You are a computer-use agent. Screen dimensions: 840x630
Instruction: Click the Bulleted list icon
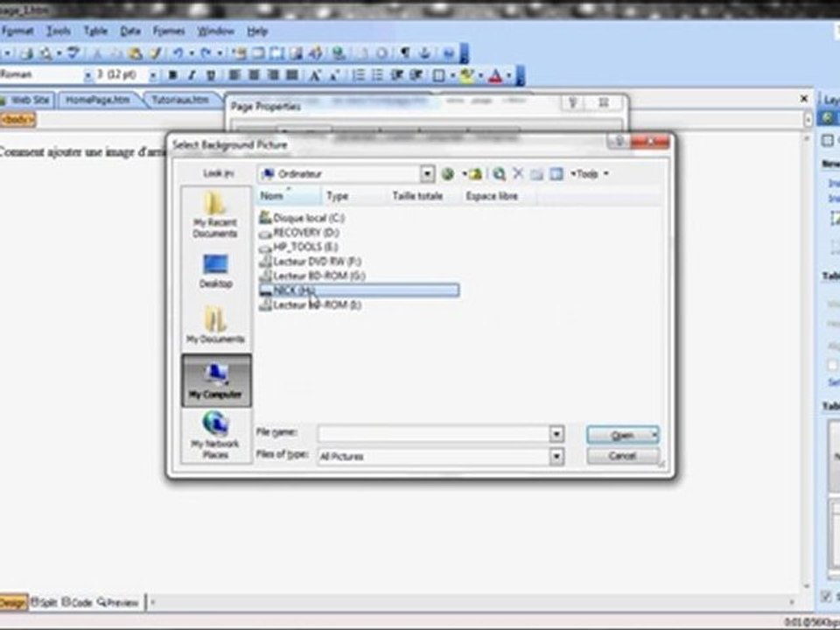(378, 75)
